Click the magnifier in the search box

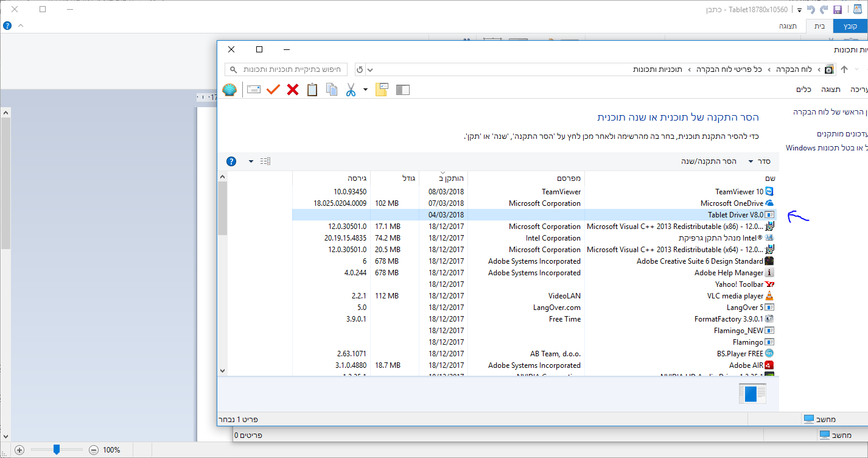tap(234, 69)
